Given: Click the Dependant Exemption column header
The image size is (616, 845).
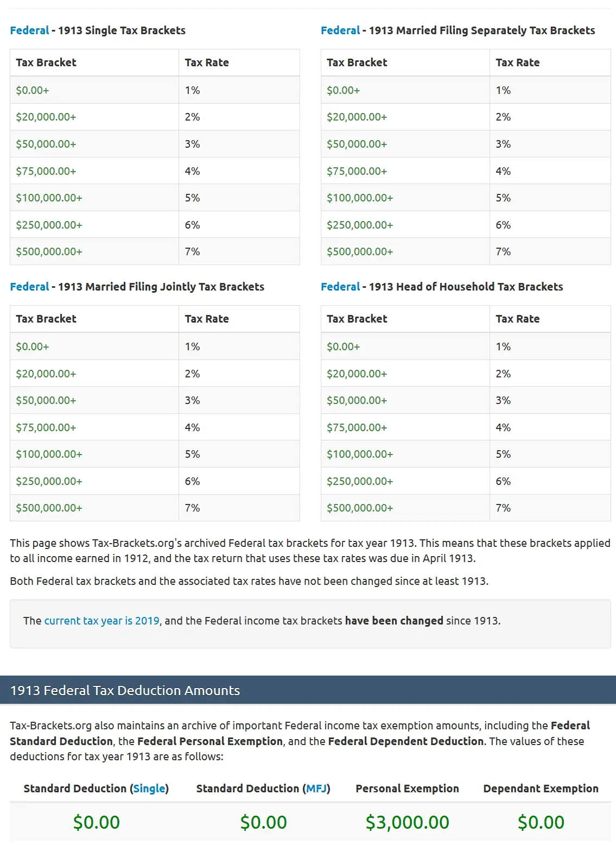Looking at the screenshot, I should (x=541, y=789).
